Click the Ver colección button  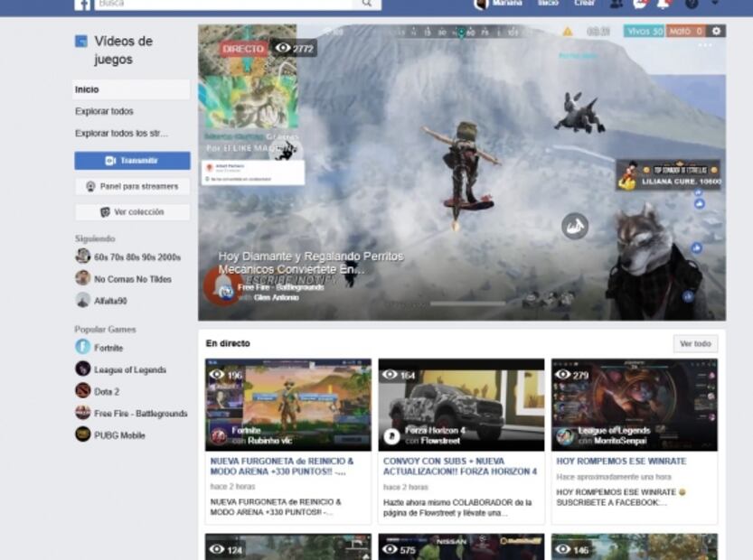[132, 212]
